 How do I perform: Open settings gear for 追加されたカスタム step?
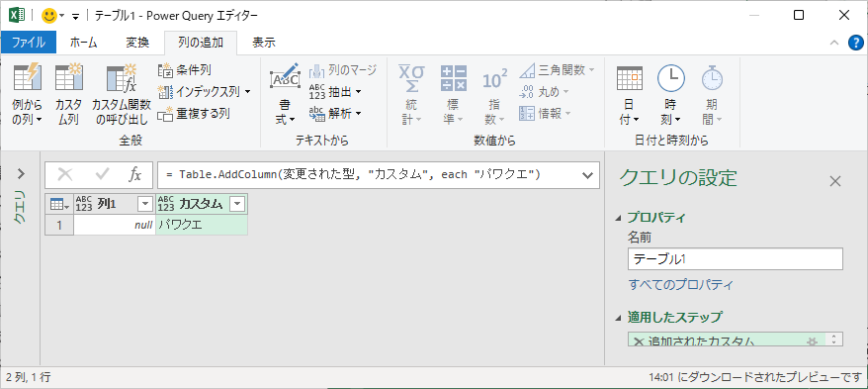[812, 340]
